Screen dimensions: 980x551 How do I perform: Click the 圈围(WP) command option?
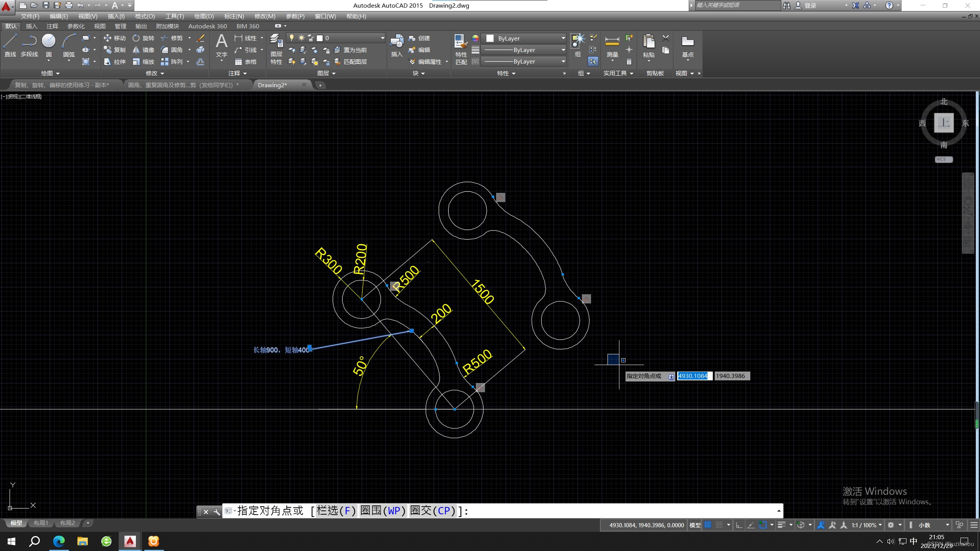click(383, 510)
